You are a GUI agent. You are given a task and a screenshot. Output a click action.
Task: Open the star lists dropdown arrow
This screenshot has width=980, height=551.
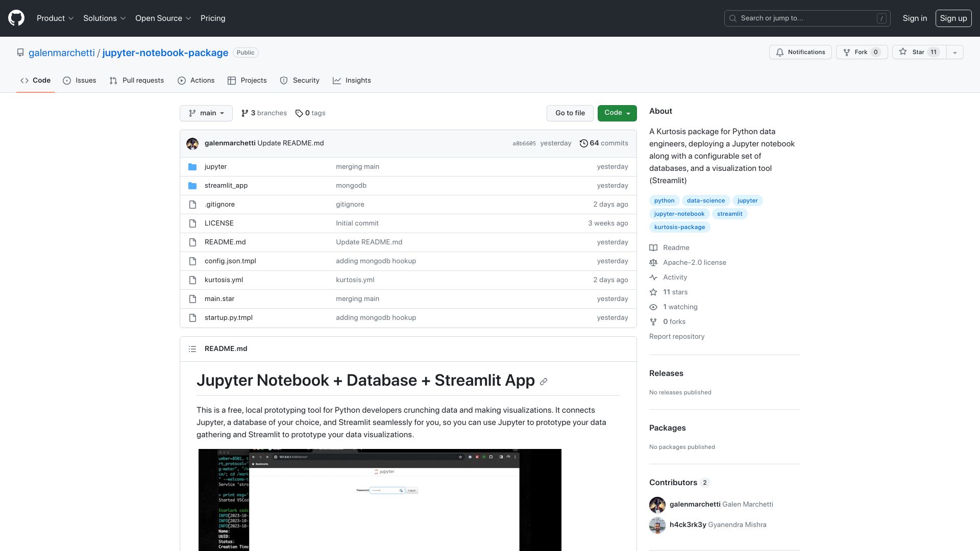tap(955, 53)
